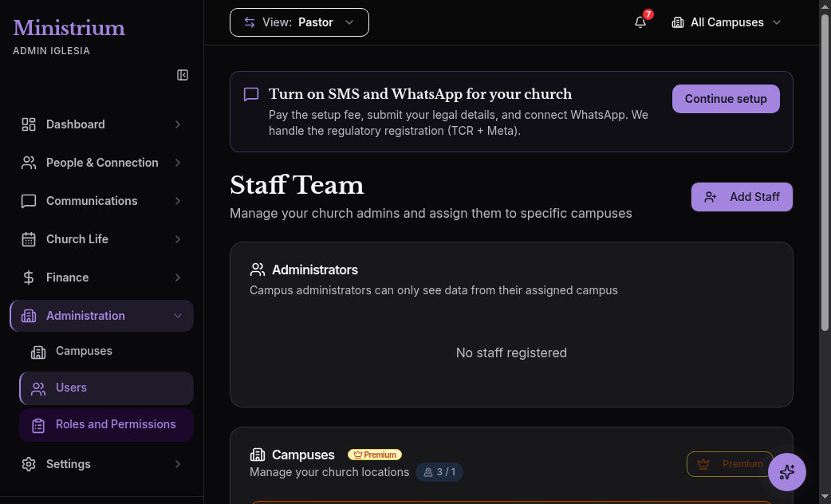831x504 pixels.
Task: Click the Ministrium logo
Action: tap(69, 28)
